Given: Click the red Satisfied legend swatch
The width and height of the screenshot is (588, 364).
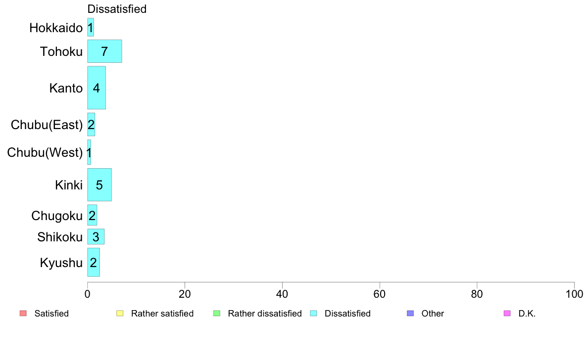Looking at the screenshot, I should (x=23, y=314).
